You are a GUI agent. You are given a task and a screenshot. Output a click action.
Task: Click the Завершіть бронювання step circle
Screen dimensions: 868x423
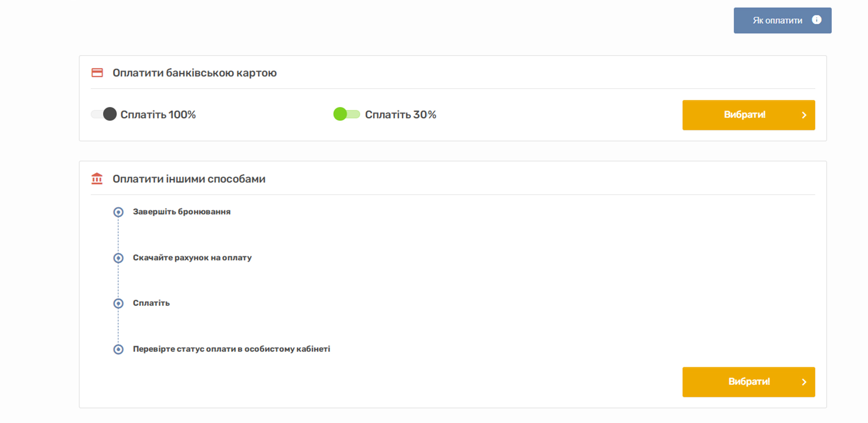click(118, 212)
